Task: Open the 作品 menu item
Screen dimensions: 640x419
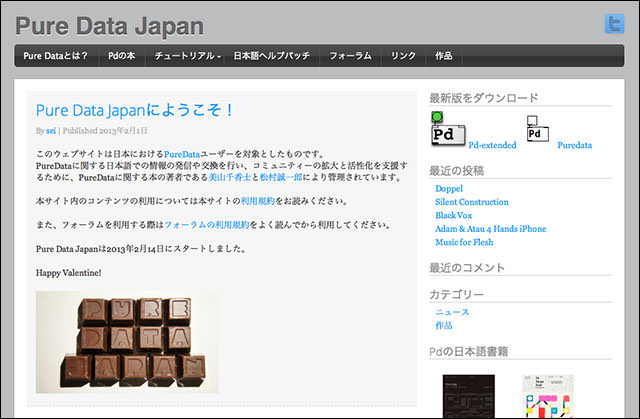Action: pyautogui.click(x=443, y=56)
